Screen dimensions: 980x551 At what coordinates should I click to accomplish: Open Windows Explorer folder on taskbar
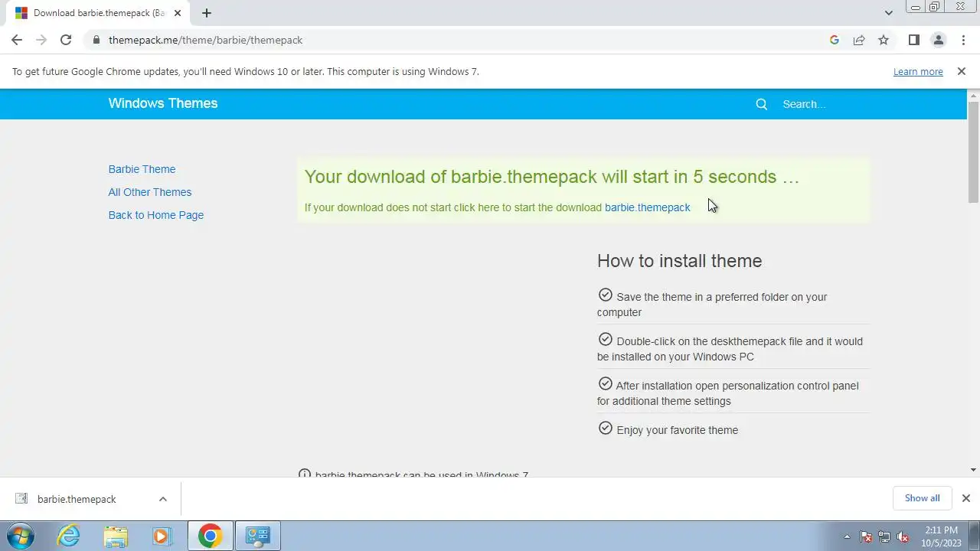click(116, 536)
